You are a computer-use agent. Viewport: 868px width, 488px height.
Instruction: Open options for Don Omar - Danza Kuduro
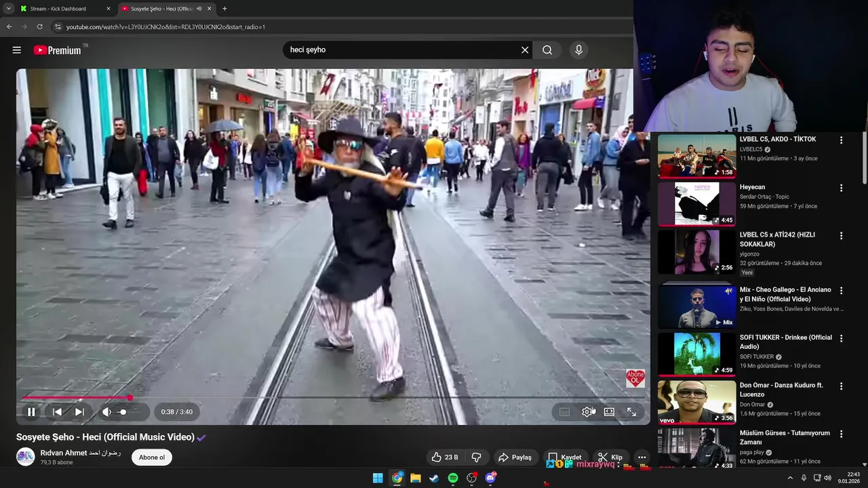pyautogui.click(x=841, y=386)
